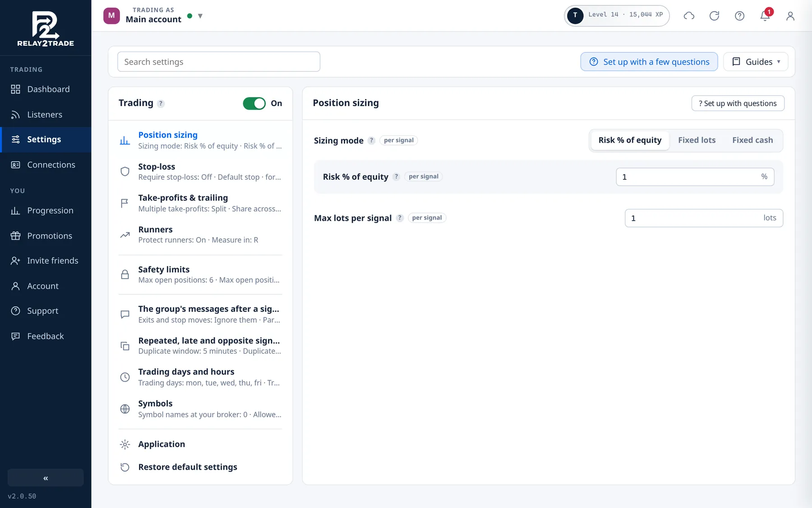Open Stop-loss settings section
Viewport: 812px width, 508px height.
click(200, 172)
